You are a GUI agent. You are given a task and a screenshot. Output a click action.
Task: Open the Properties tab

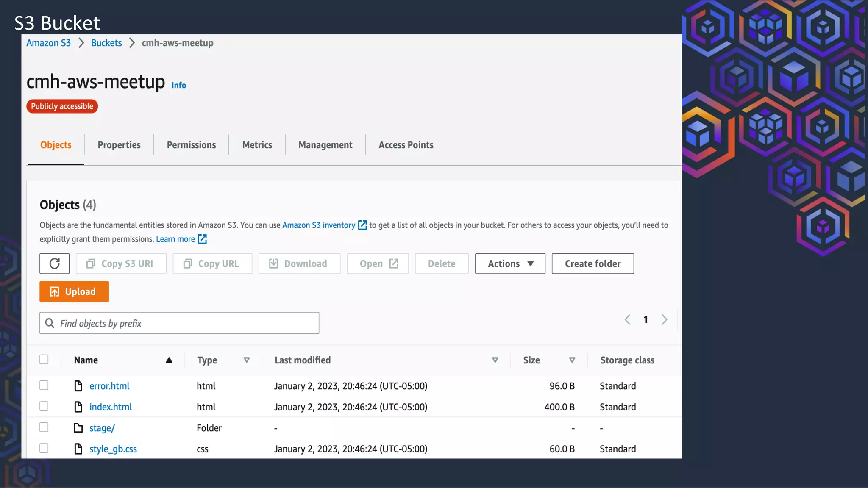coord(119,145)
